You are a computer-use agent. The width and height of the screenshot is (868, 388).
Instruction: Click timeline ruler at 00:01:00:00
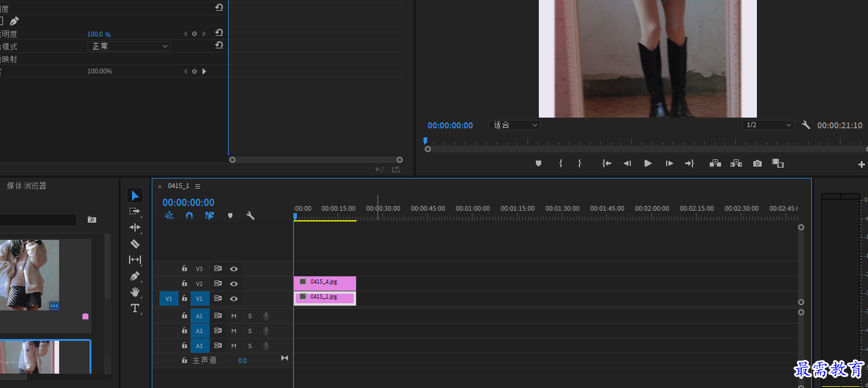tap(473, 208)
